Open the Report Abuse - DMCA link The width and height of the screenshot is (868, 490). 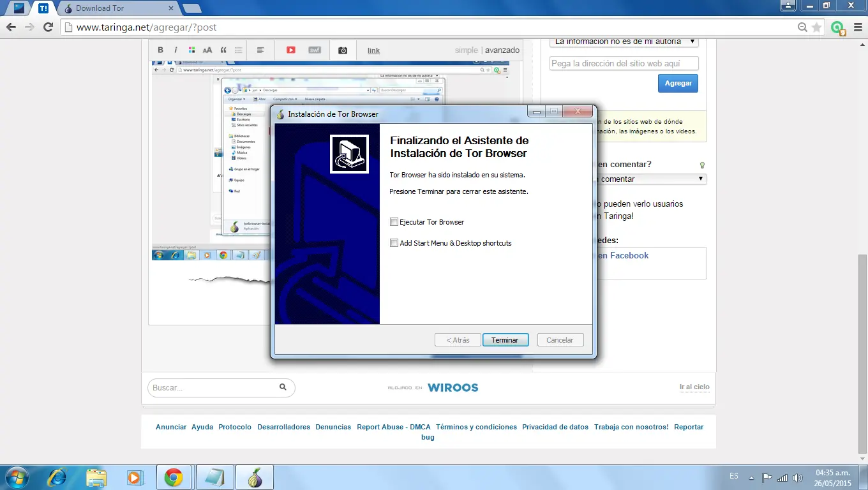click(394, 427)
